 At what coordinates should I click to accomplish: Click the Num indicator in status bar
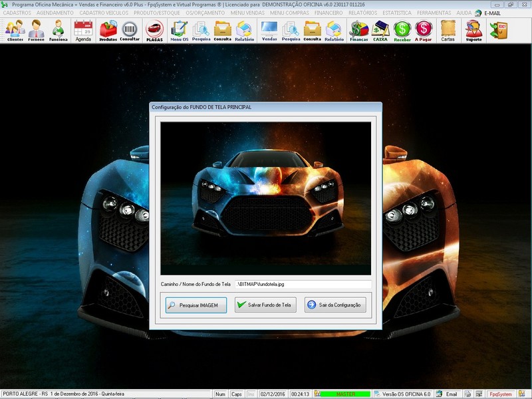click(x=221, y=394)
